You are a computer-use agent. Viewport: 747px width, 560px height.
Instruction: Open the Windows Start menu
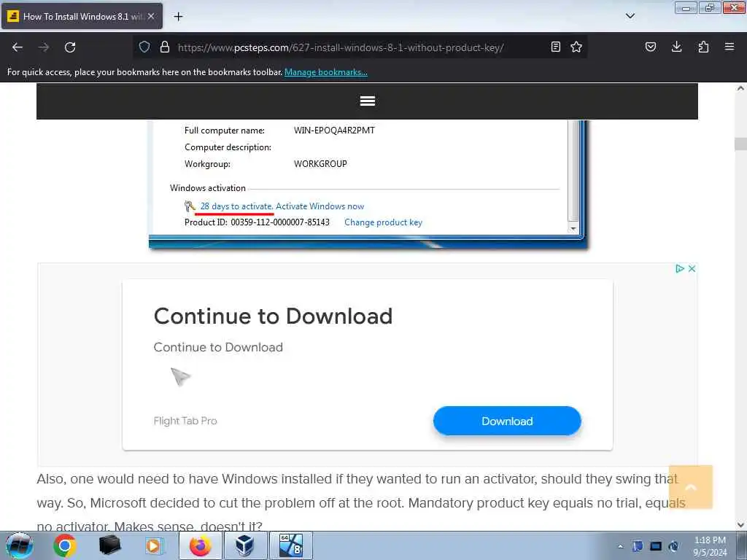(20, 545)
